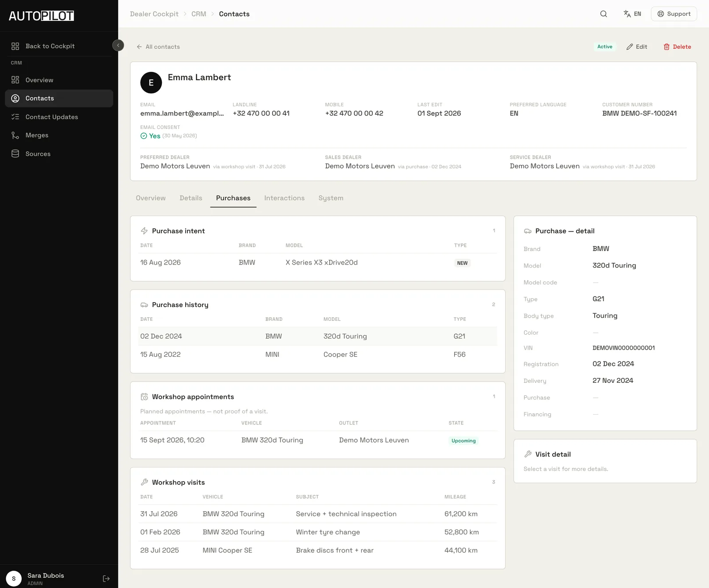Select the 02 Dec 2024 BMW purchase row
Viewport: 709px width, 588px height.
(x=318, y=336)
